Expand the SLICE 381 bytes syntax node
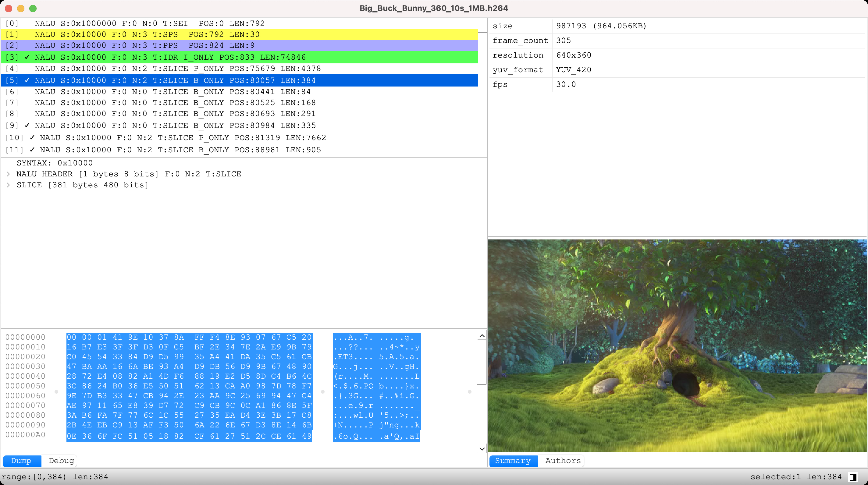 pyautogui.click(x=9, y=185)
